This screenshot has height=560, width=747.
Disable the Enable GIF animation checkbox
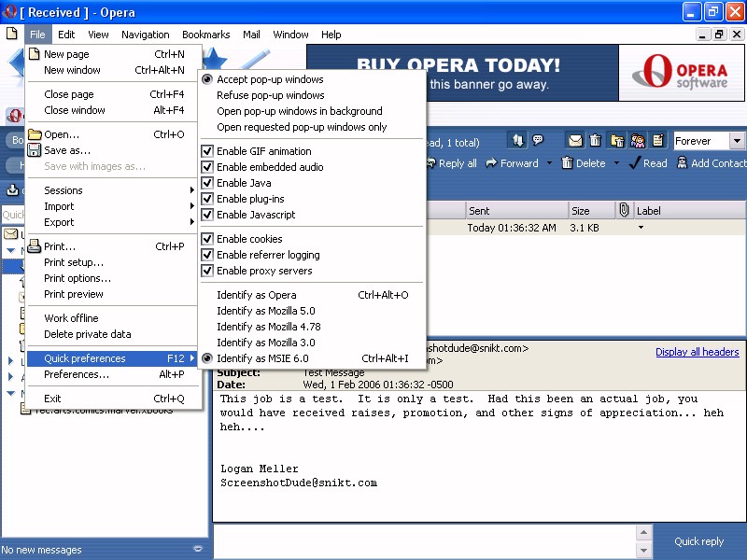pos(207,151)
